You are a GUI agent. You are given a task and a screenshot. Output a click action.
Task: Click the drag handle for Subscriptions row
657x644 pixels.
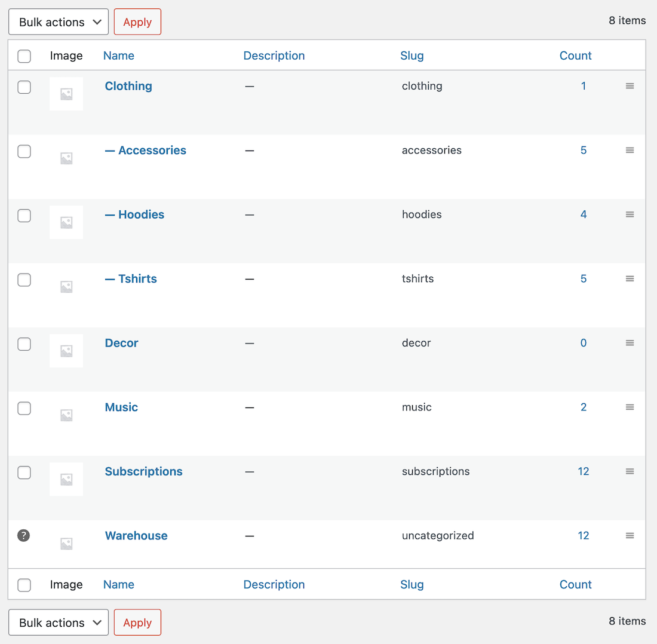click(630, 471)
